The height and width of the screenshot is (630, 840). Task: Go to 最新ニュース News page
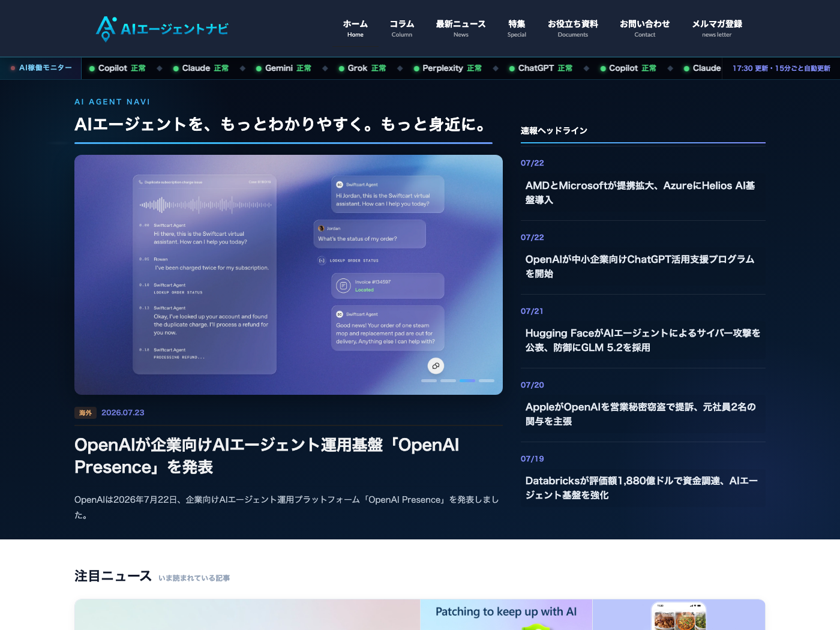point(461,28)
